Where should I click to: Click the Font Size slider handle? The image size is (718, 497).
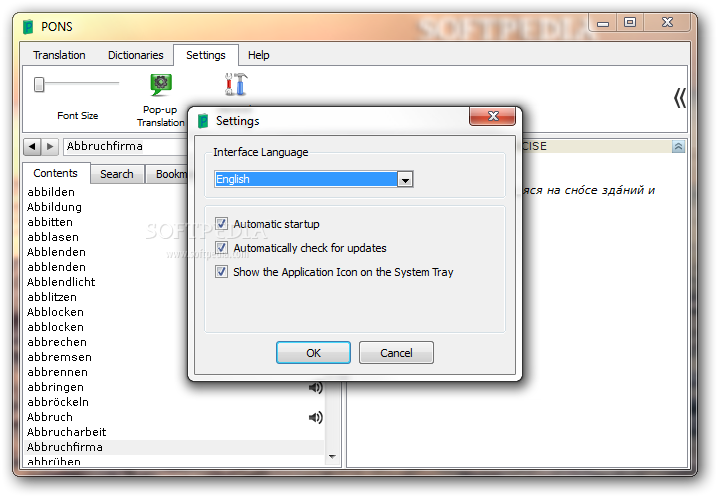click(x=39, y=84)
